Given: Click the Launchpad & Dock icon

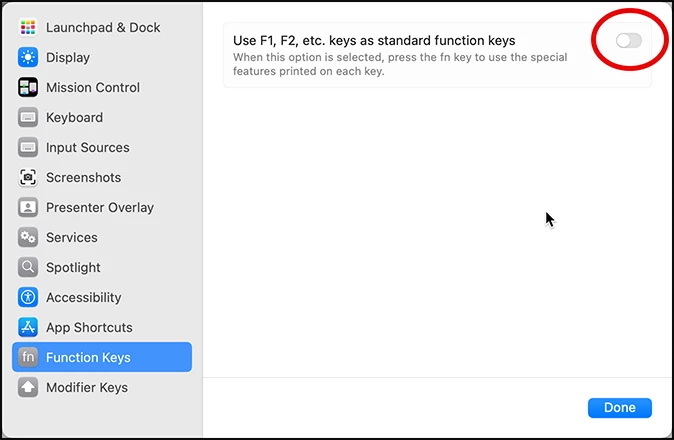Looking at the screenshot, I should click(x=28, y=27).
